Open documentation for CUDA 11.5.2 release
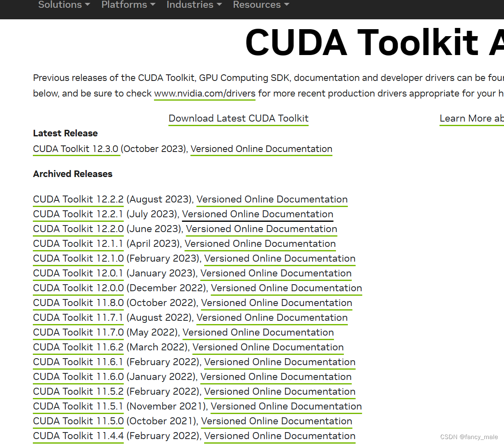The width and height of the screenshot is (504, 444). coord(280,392)
